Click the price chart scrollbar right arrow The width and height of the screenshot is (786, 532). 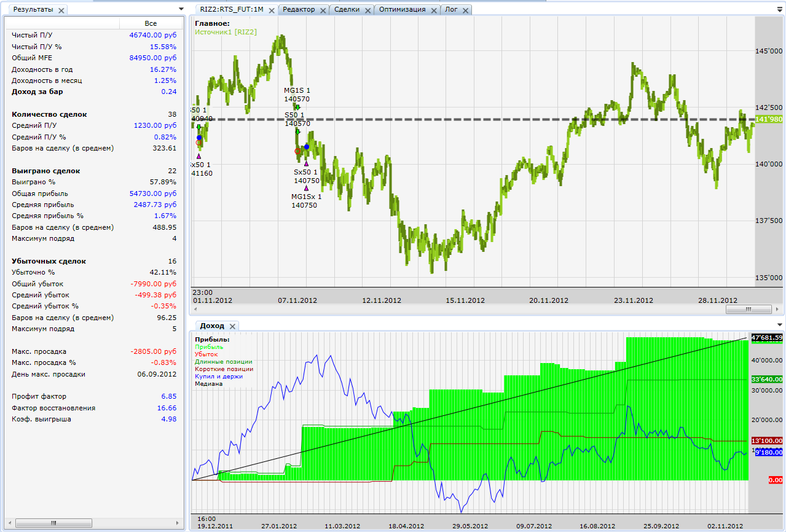click(x=777, y=310)
